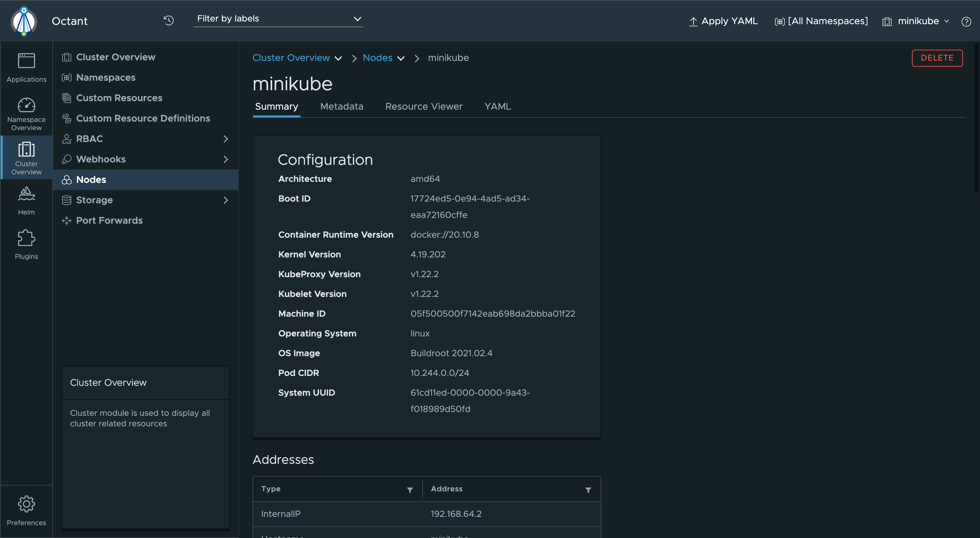
Task: Click the vertical page scrollbar
Action: (977, 118)
